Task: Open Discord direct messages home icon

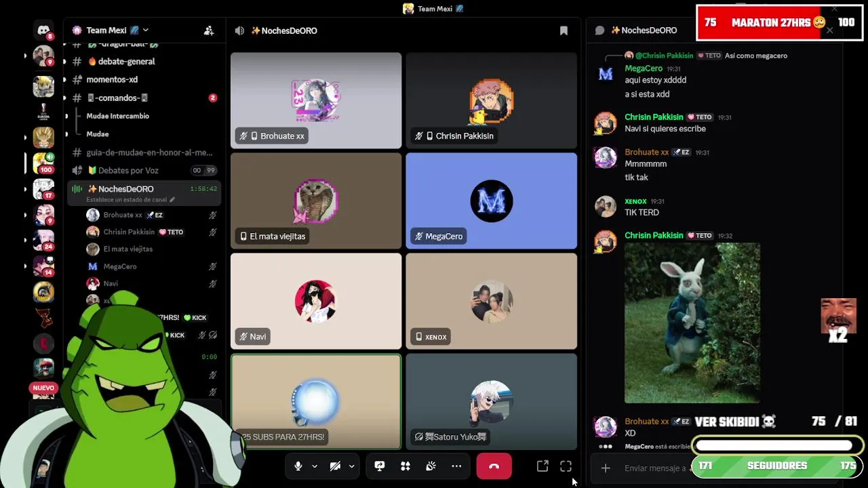Action: (43, 30)
